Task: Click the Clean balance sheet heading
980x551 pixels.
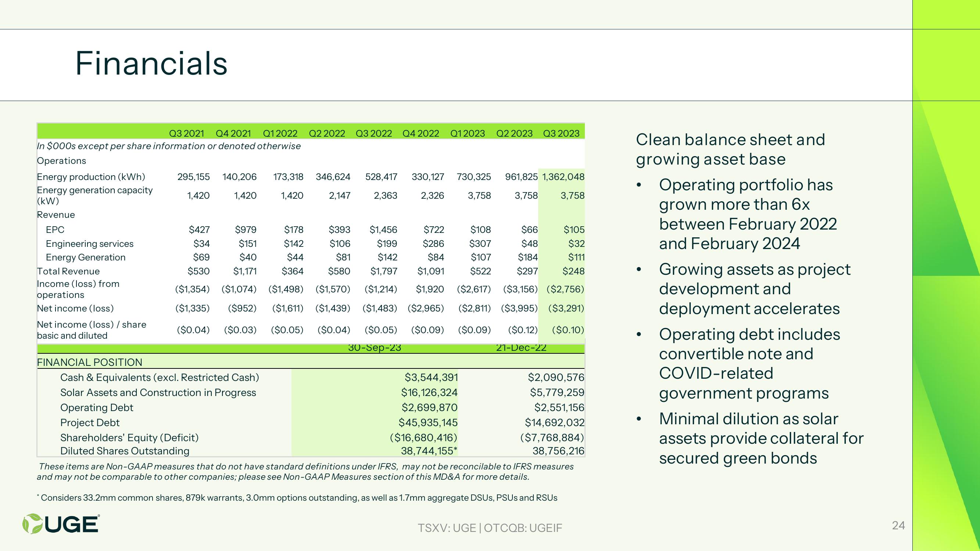Action: coord(730,149)
